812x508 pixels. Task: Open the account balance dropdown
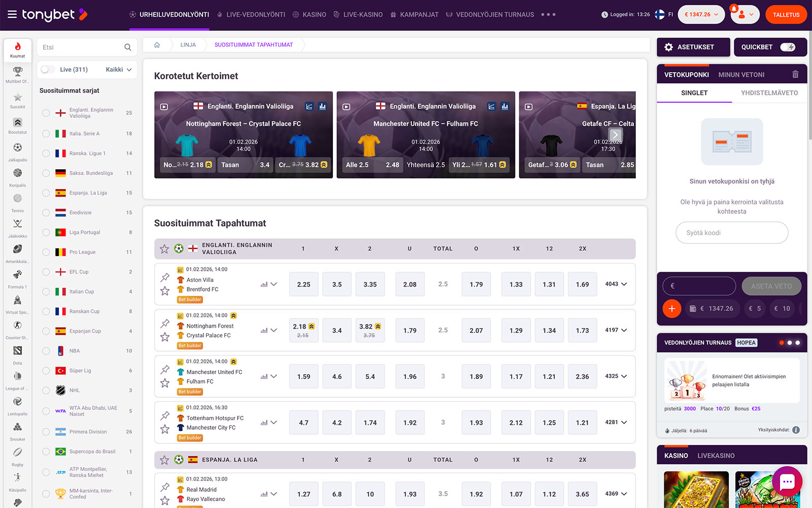pyautogui.click(x=701, y=15)
